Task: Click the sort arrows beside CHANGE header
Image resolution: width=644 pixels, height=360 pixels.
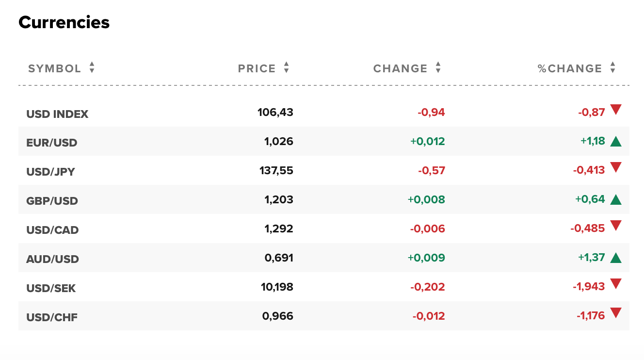Action: point(438,68)
